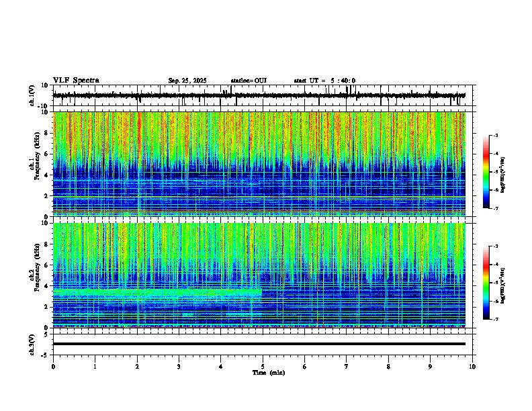The width and height of the screenshot is (532, 411).
Task: Click the "ch.3(V)" axis label
Action: [32, 345]
